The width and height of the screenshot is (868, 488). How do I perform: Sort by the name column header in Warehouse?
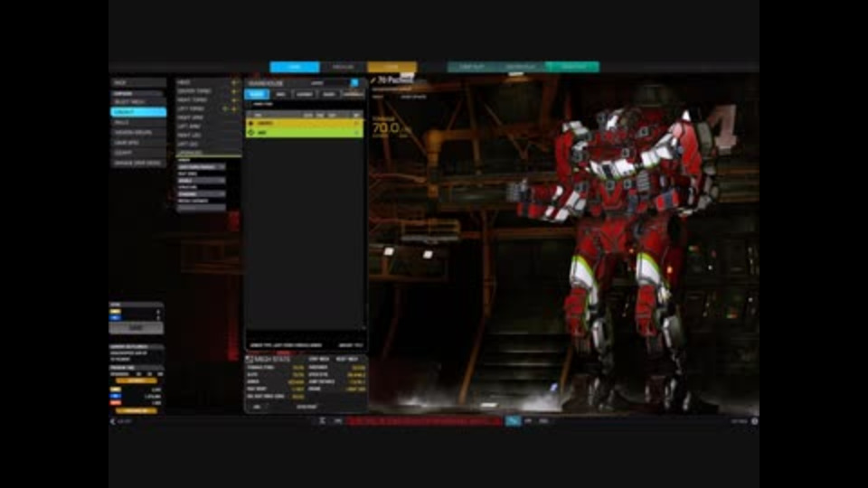(x=259, y=115)
